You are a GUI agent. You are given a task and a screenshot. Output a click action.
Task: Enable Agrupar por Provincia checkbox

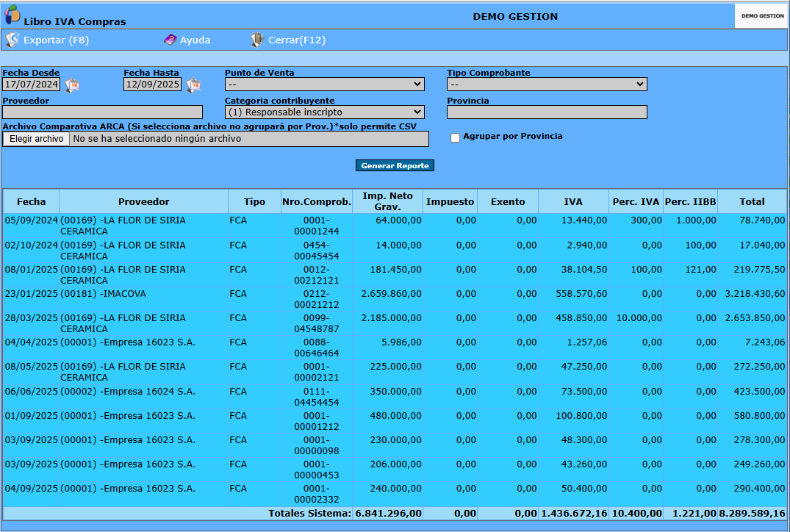pos(455,137)
